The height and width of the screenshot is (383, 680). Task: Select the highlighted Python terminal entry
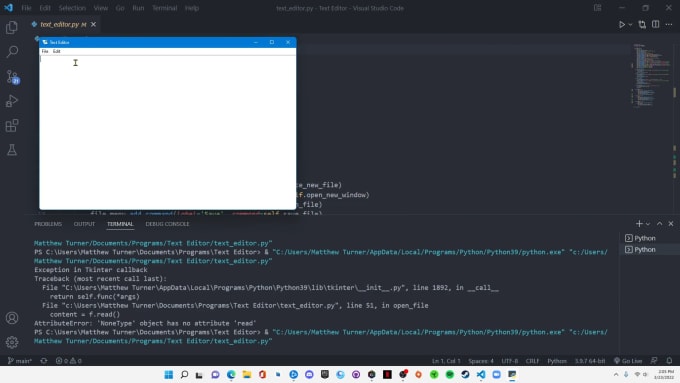pyautogui.click(x=649, y=249)
